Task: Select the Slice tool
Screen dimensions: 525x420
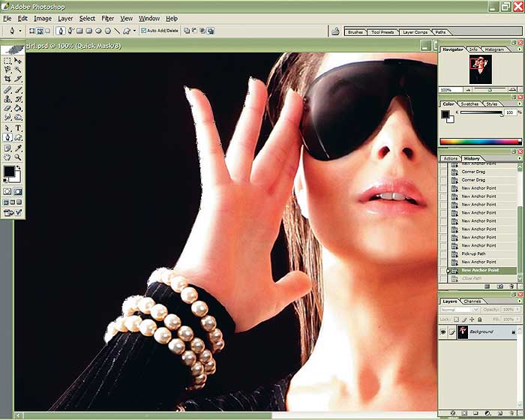Action: click(18, 79)
